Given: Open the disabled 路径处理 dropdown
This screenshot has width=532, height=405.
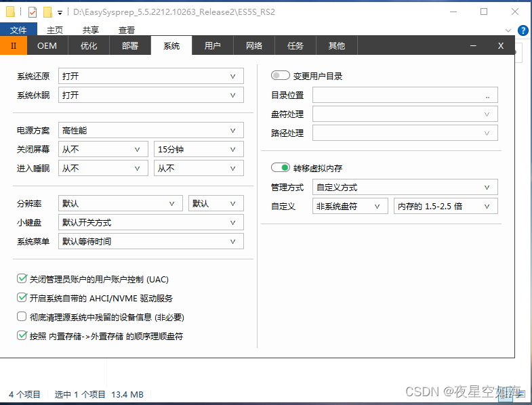Looking at the screenshot, I should 405,133.
